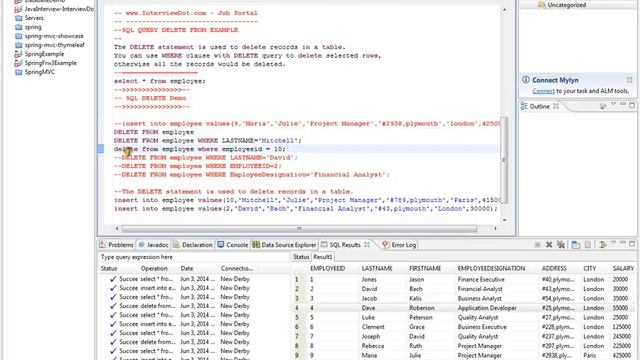Click the result display mode window icon
The width and height of the screenshot is (640, 360).
click(576, 244)
